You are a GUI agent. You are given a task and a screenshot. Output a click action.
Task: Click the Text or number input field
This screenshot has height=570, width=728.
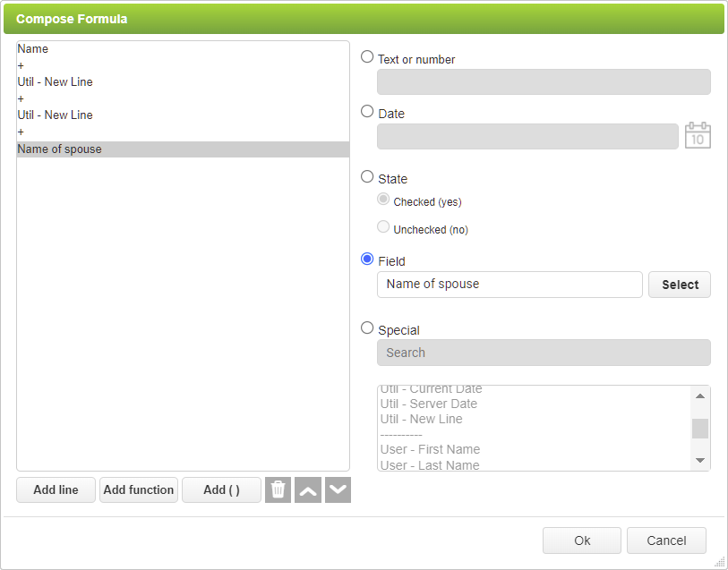544,82
